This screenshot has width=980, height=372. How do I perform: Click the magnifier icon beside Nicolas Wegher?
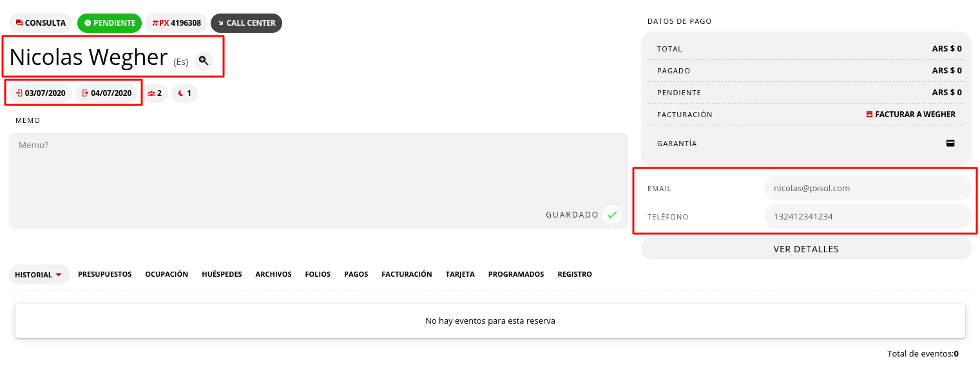204,60
